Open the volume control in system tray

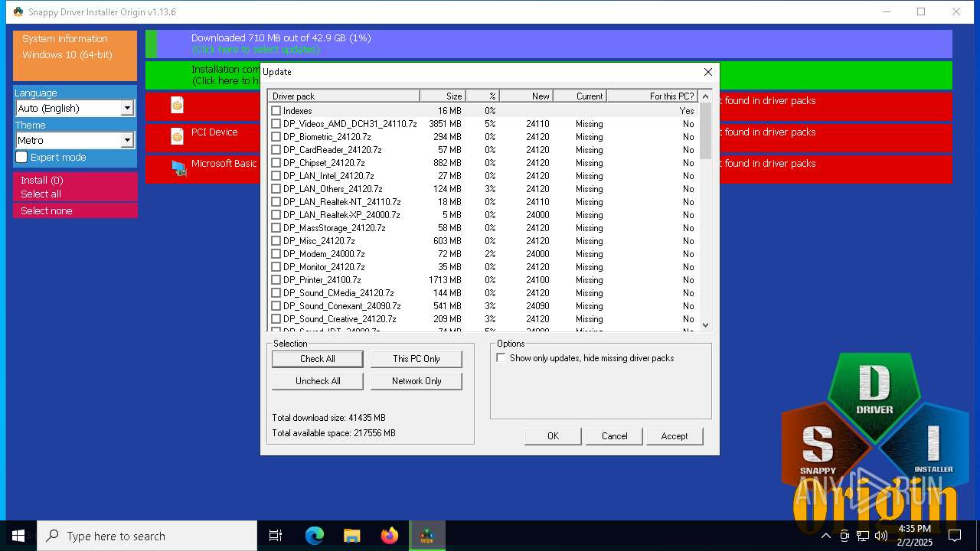tap(881, 536)
